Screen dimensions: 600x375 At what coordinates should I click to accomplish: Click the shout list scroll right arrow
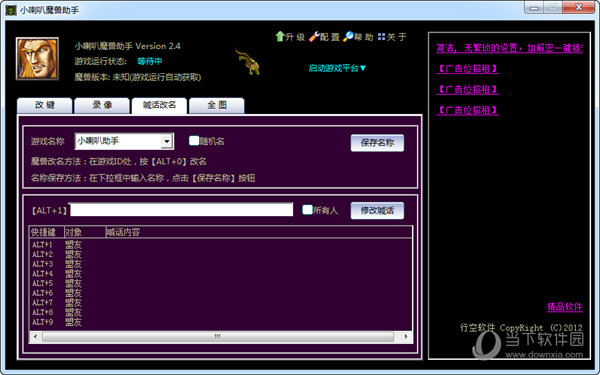point(406,337)
